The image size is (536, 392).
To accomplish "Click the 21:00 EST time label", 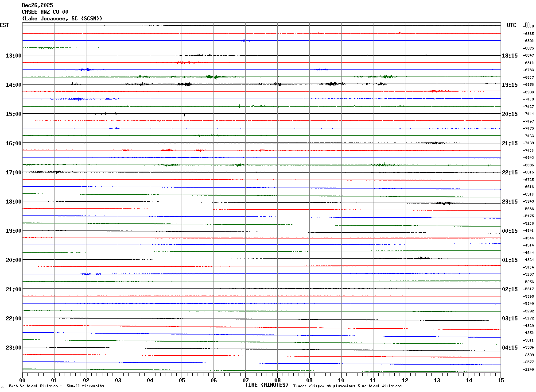I will pos(13,289).
